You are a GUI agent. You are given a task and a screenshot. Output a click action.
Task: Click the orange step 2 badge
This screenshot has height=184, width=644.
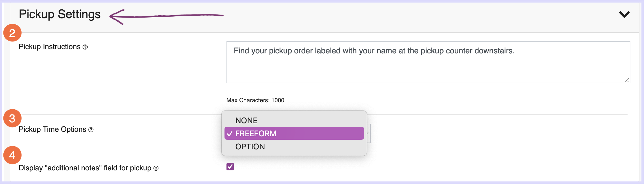click(12, 33)
